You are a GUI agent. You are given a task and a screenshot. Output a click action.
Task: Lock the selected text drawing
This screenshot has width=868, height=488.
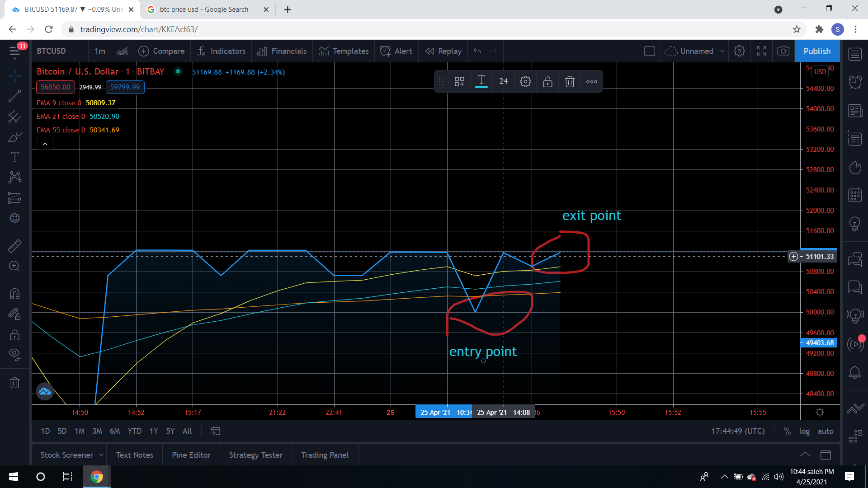click(x=547, y=81)
